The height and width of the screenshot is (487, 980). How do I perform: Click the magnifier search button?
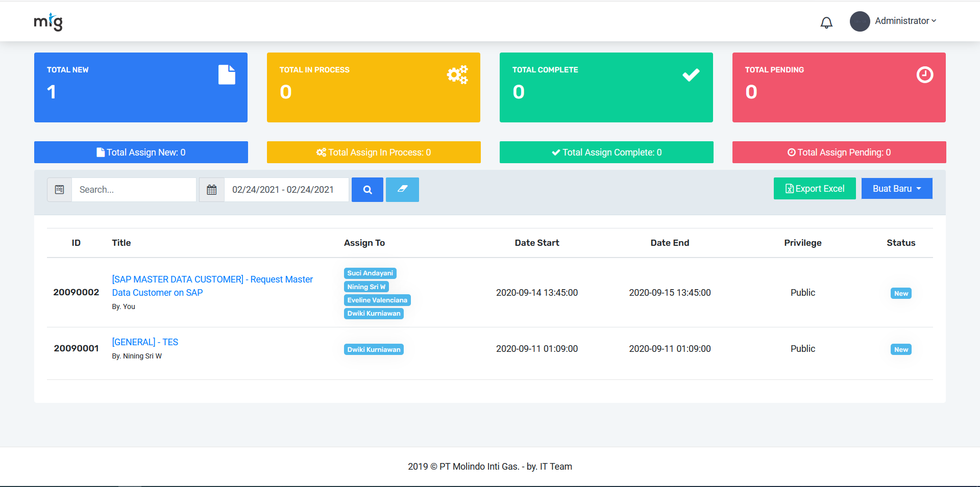367,190
